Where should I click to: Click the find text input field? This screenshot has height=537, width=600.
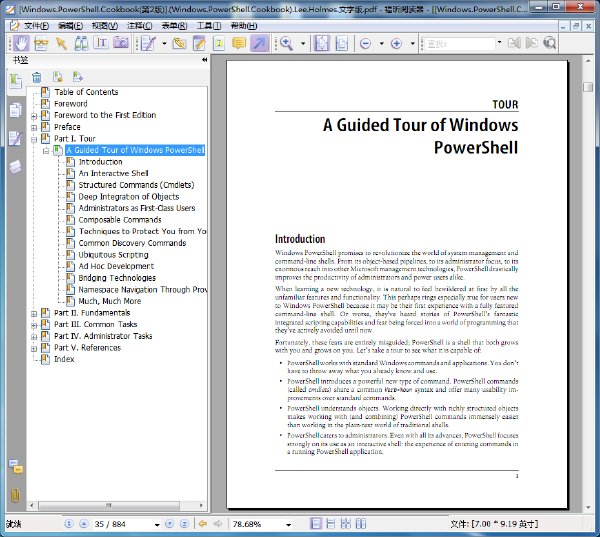[x=460, y=44]
